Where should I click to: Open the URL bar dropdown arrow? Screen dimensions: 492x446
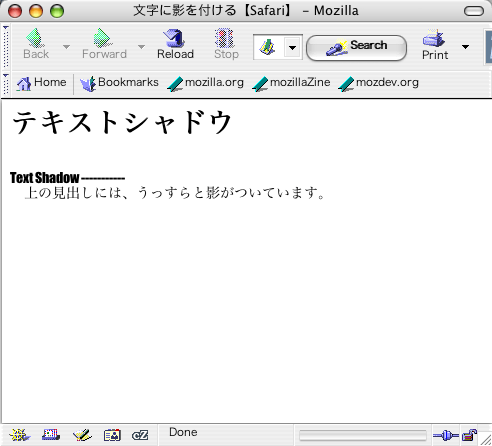coord(292,47)
